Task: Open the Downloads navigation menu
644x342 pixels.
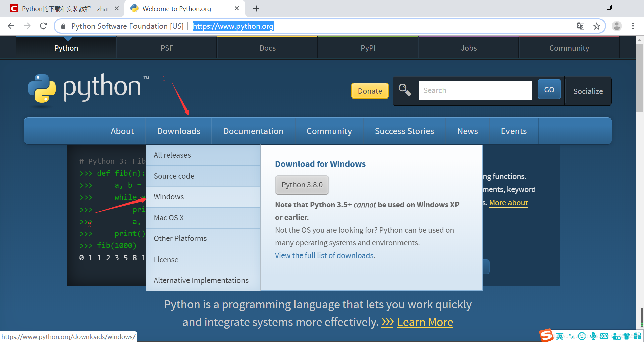Action: [x=179, y=131]
